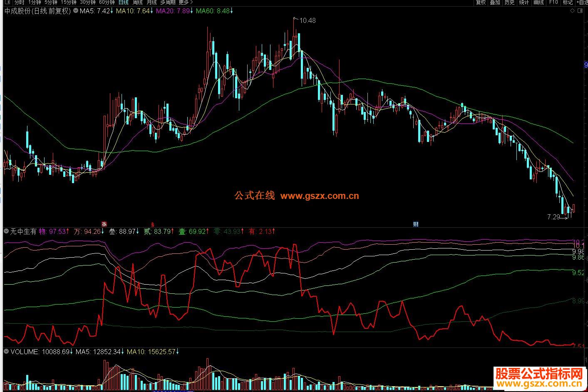Select the 60分钟 timeframe
The height and width of the screenshot is (392, 588).
[107, 2]
